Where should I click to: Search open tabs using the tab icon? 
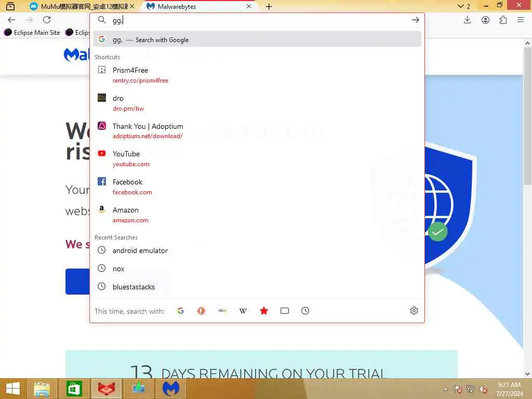pos(285,311)
